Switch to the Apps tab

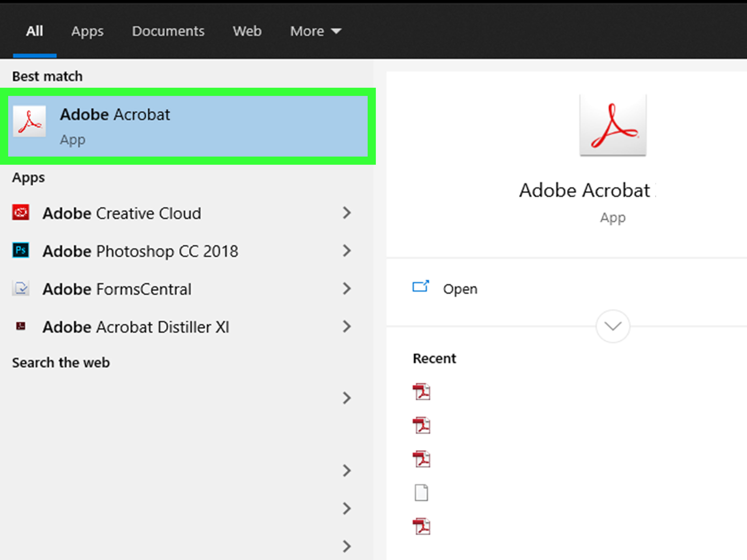(88, 31)
